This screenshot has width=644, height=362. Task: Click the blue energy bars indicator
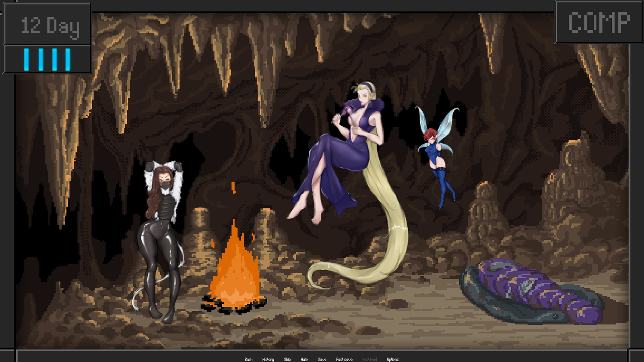[47, 60]
